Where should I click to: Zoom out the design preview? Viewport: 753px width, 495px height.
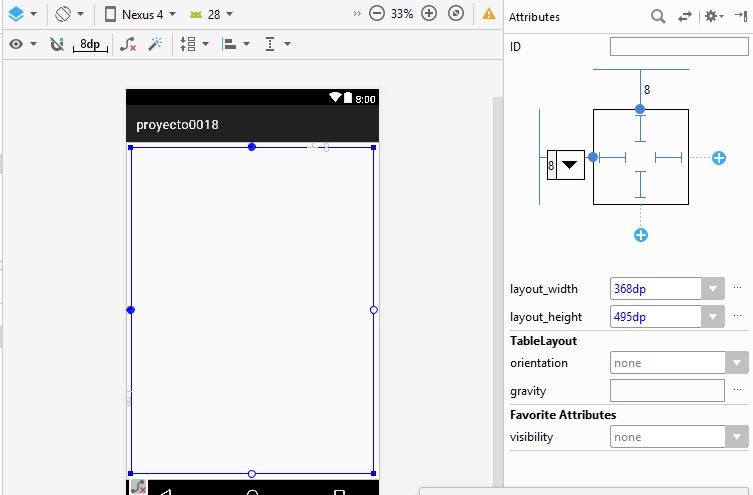click(x=377, y=14)
